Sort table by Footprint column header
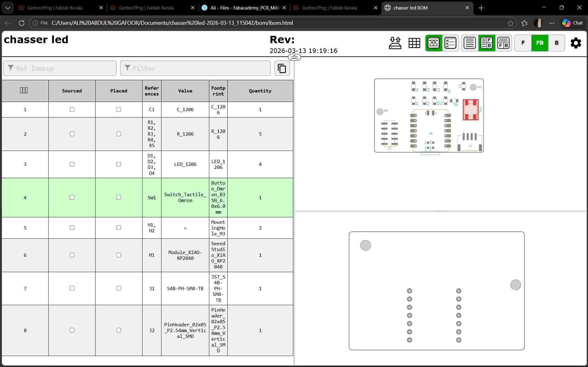 pos(218,91)
